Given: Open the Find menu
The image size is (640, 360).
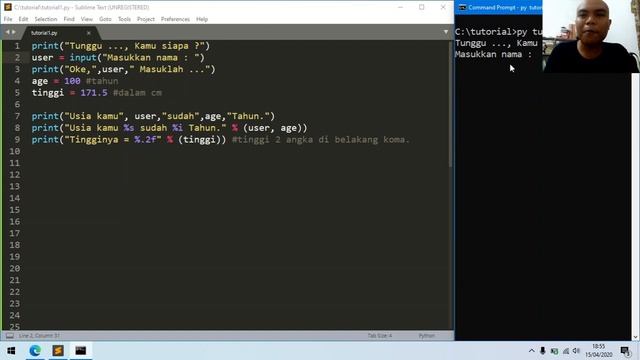Looking at the screenshot, I should tap(69, 19).
